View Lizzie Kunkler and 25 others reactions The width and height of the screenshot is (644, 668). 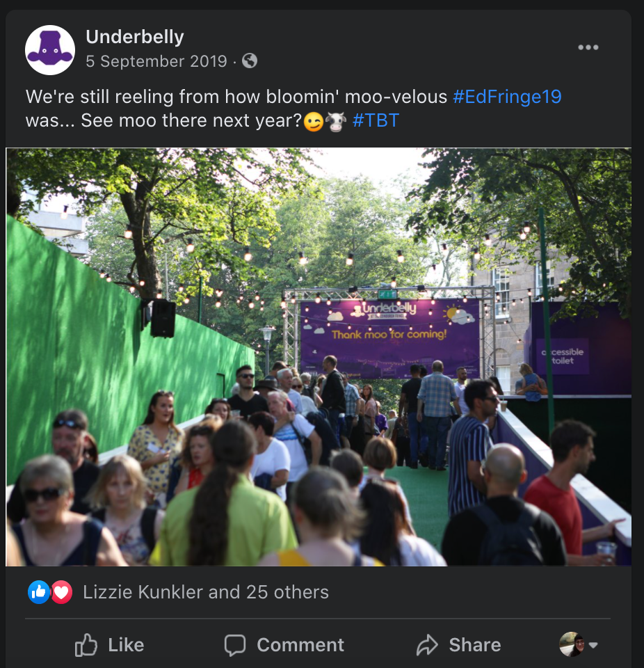206,592
